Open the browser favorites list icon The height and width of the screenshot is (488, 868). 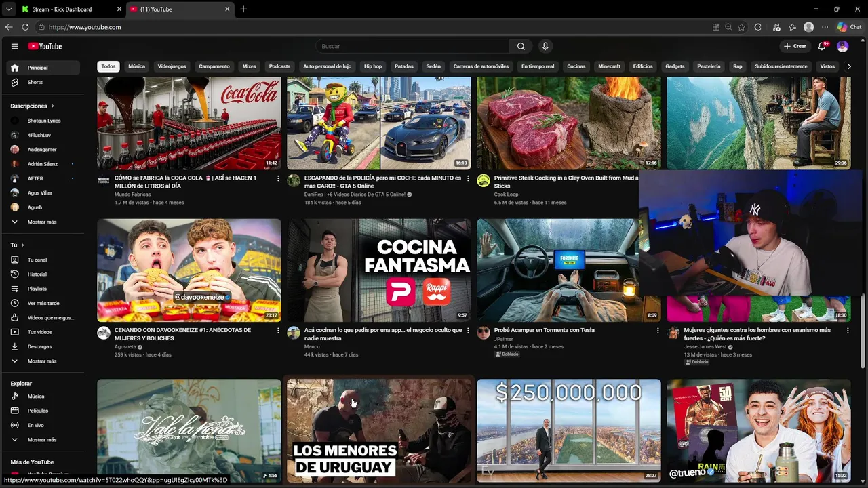pos(792,27)
